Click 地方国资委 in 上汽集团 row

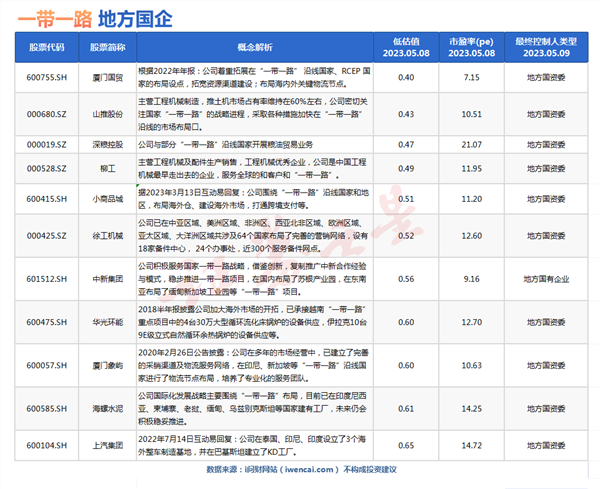pyautogui.click(x=546, y=445)
